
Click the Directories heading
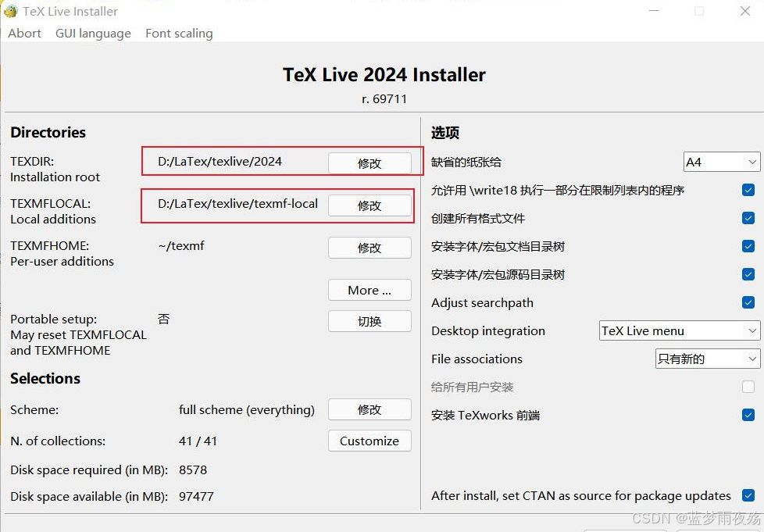(x=48, y=133)
